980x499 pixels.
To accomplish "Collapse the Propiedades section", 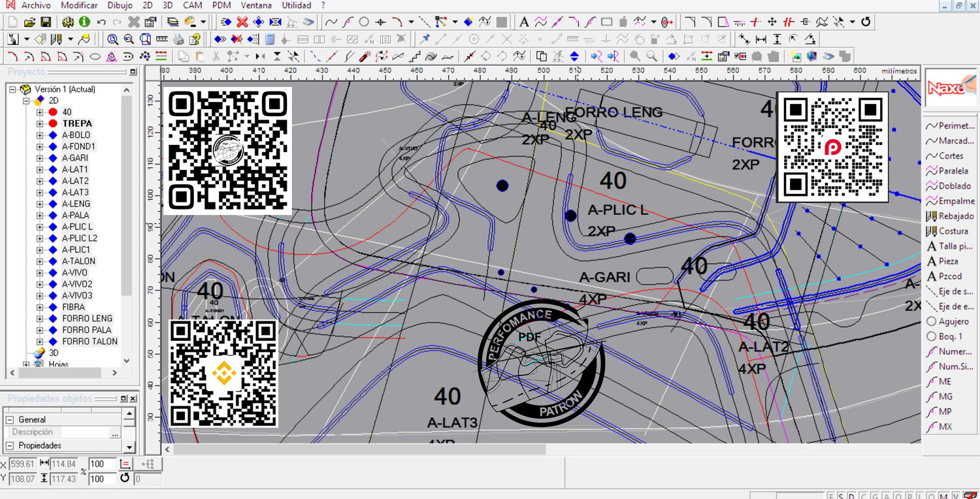I will (10, 446).
